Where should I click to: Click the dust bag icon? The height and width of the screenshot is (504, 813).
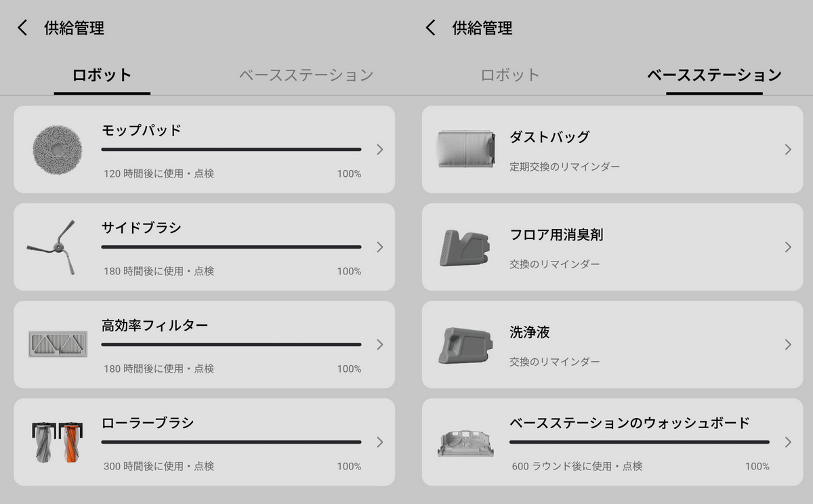(465, 149)
